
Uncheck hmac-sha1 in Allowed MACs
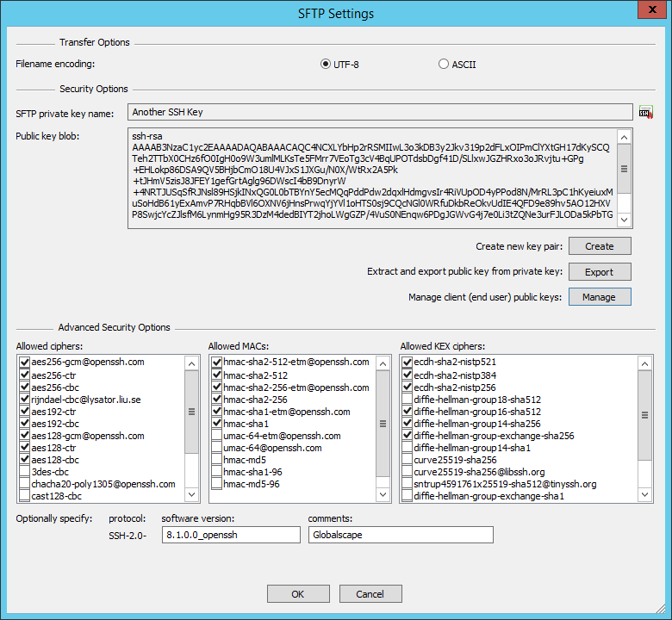pos(217,424)
